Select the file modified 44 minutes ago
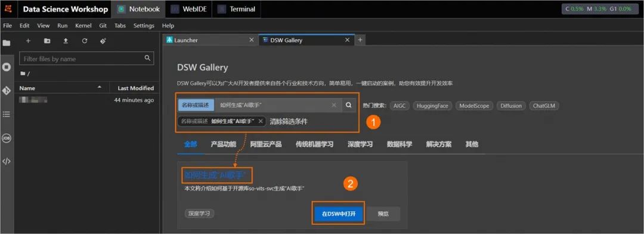The width and height of the screenshot is (644, 234). pyautogui.click(x=86, y=100)
